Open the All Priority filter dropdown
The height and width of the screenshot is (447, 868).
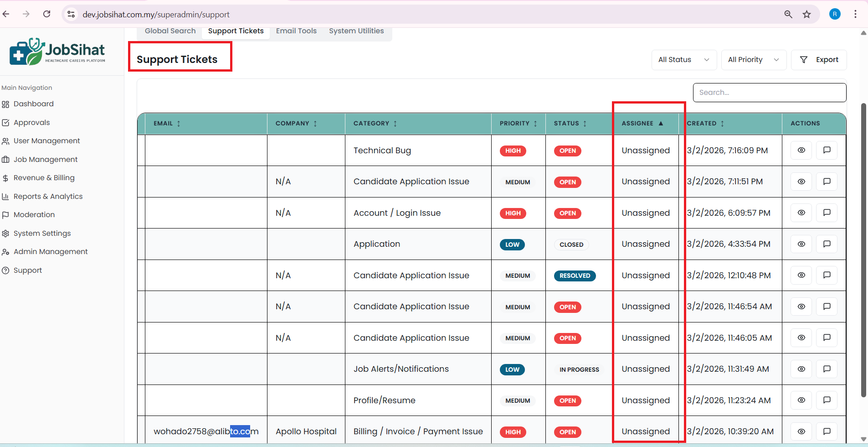tap(753, 60)
